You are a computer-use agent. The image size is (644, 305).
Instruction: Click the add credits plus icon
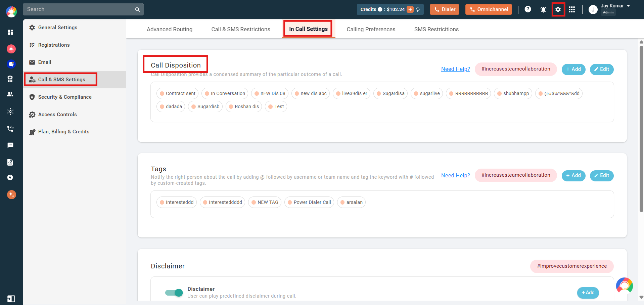pos(410,9)
